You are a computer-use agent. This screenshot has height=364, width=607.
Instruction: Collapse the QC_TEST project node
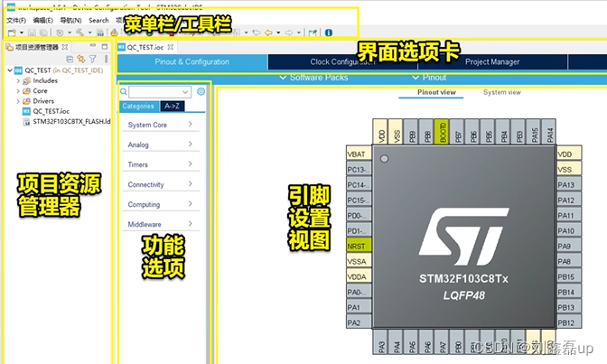coord(10,70)
